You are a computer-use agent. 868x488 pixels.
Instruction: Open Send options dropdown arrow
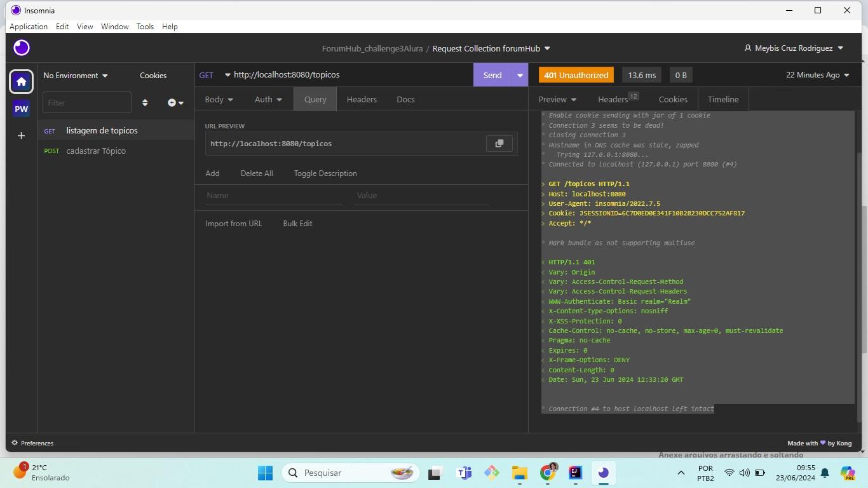point(520,75)
